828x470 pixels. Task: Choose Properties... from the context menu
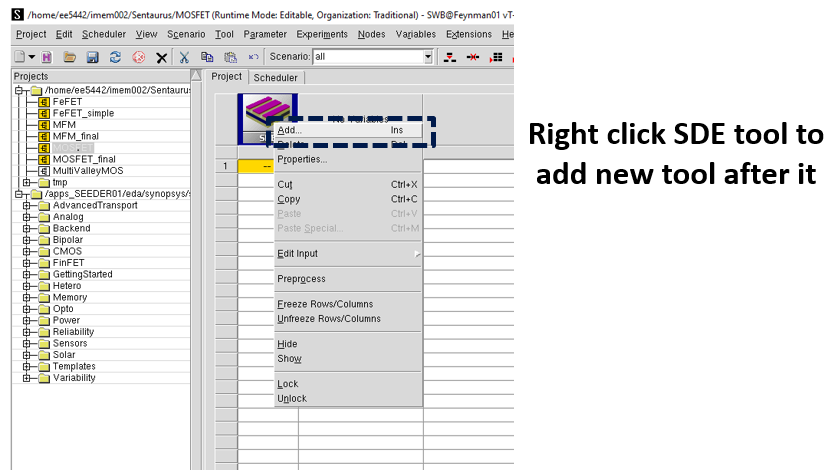click(302, 159)
